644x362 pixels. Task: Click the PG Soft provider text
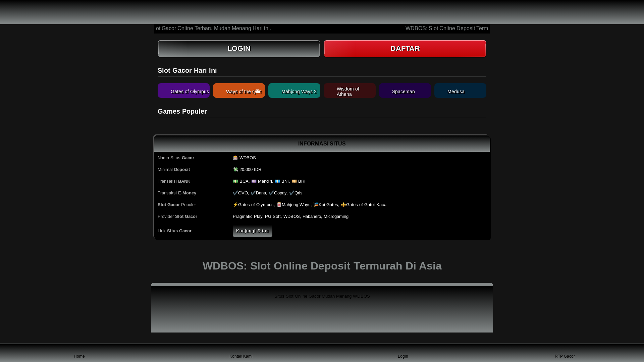coord(273,217)
